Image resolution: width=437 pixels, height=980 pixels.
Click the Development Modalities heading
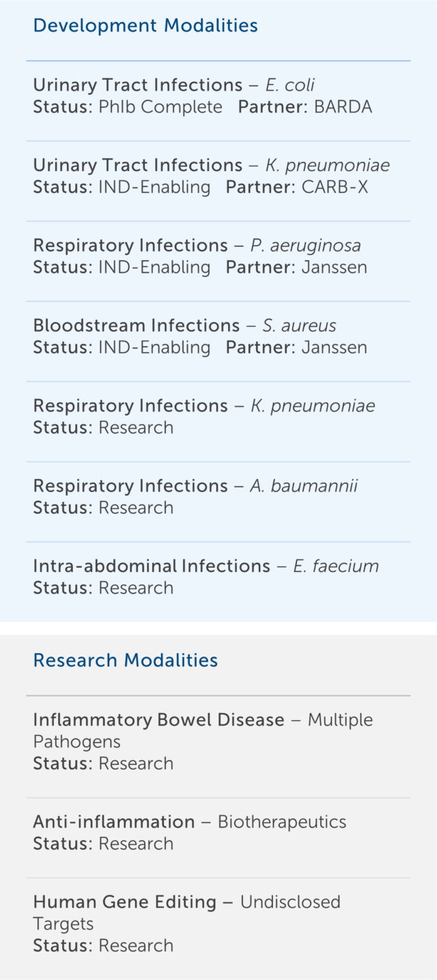click(x=145, y=26)
